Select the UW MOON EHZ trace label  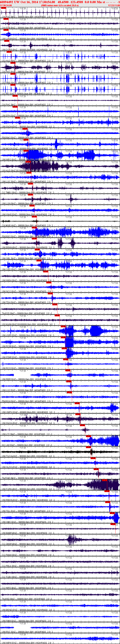[29, 149]
